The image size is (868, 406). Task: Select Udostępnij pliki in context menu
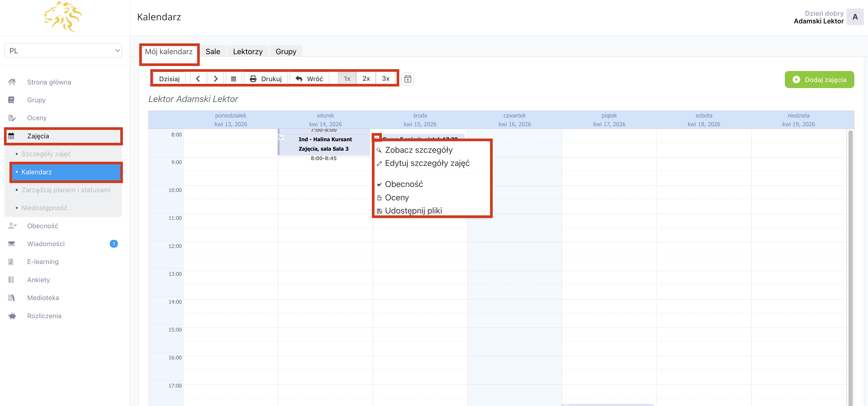click(x=413, y=211)
